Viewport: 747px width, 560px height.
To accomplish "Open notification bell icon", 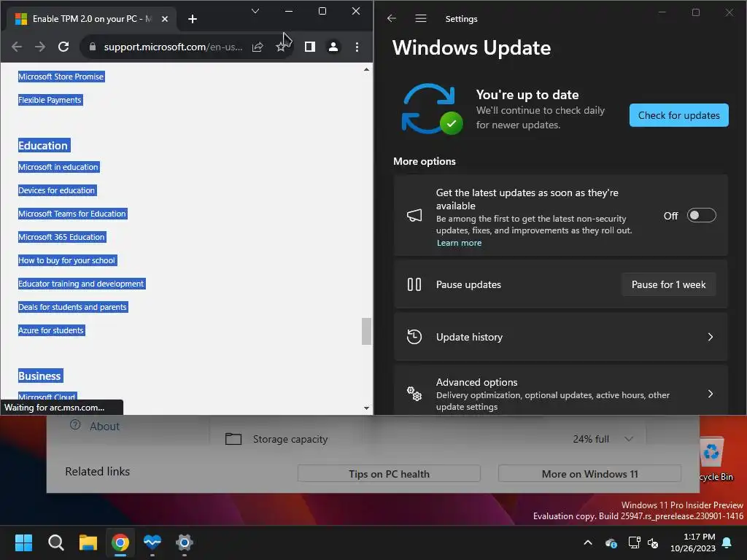I will tap(727, 542).
